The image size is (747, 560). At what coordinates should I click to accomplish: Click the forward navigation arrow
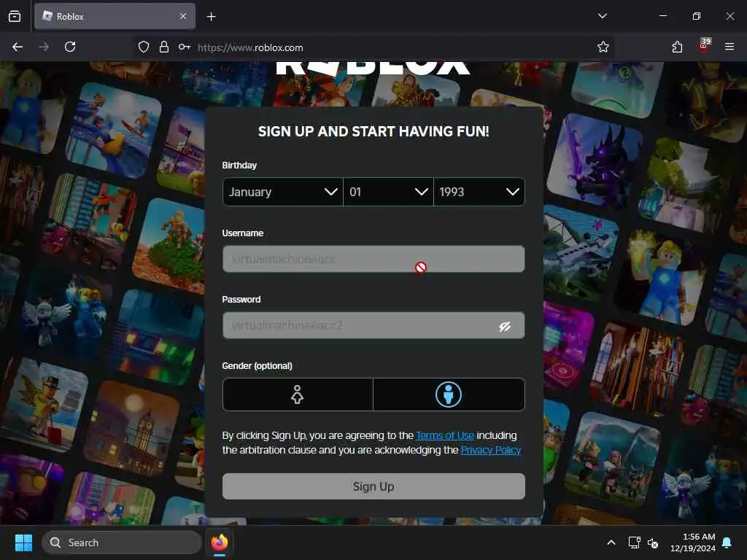click(44, 47)
